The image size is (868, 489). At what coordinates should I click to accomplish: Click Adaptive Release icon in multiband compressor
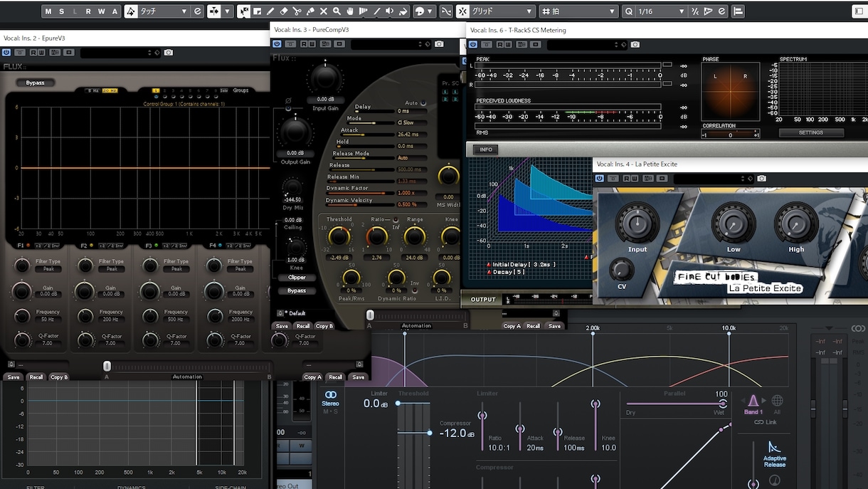click(x=775, y=448)
